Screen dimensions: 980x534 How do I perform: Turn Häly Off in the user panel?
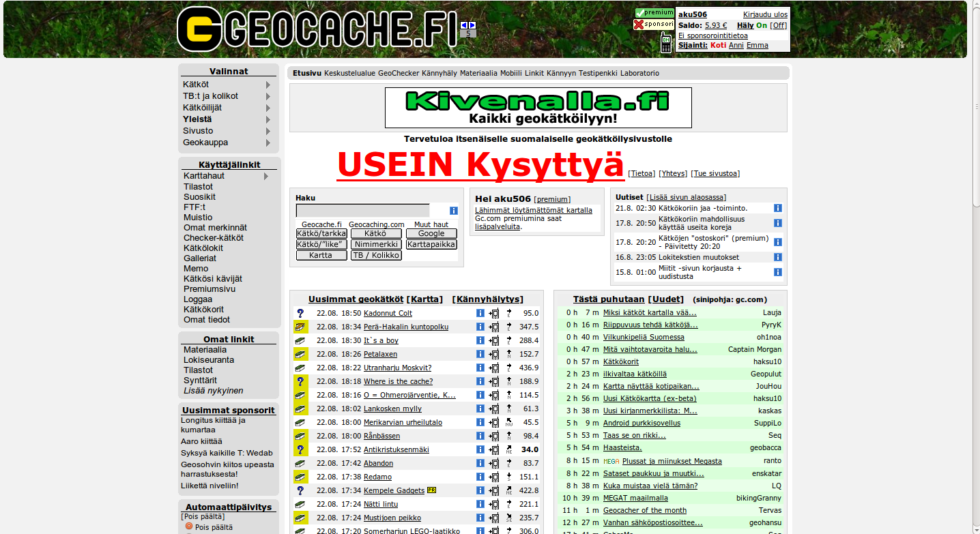(779, 27)
